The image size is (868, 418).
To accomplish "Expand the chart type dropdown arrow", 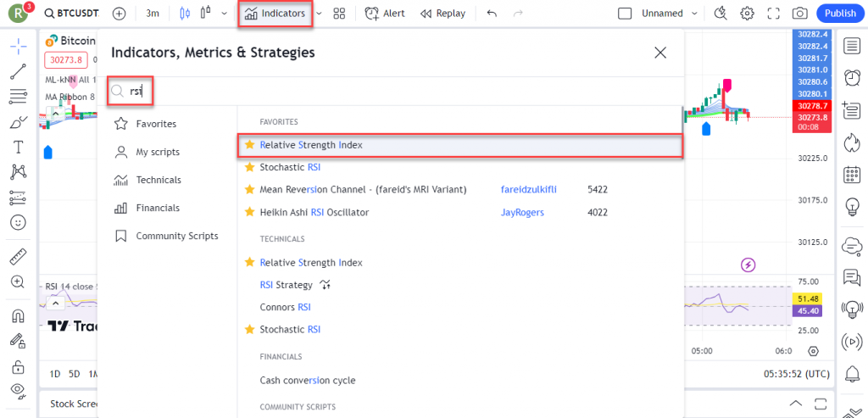I will point(224,14).
